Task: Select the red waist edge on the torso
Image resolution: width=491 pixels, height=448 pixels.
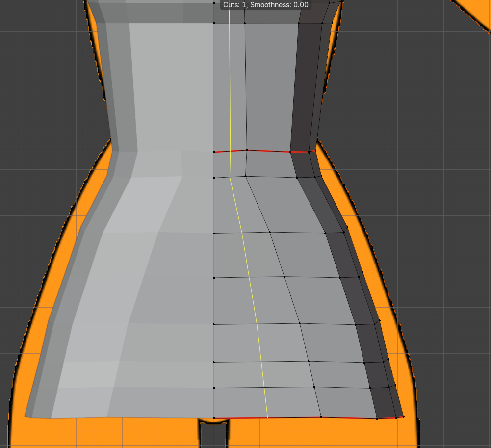Action: (x=265, y=151)
